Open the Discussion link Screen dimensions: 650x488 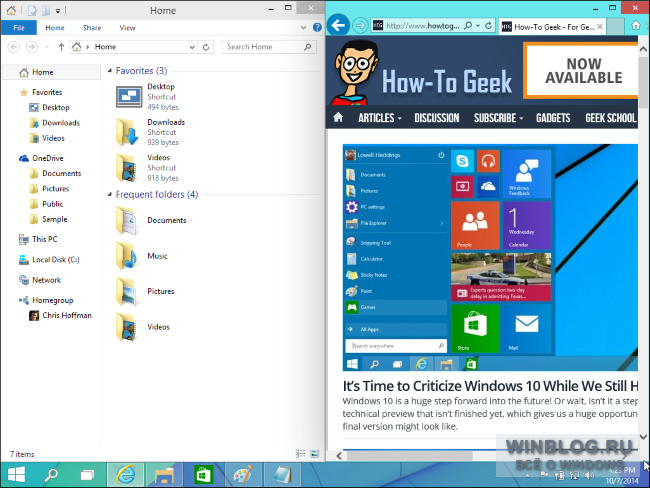click(437, 118)
